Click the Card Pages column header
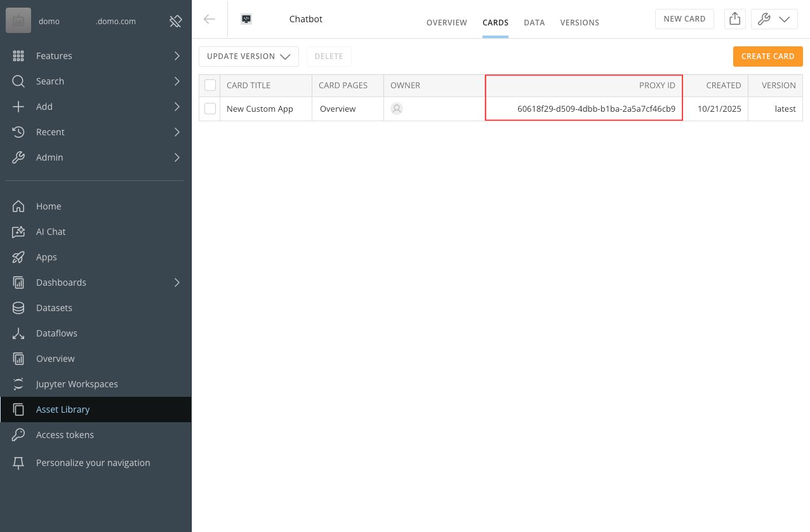Screen dimensions: 810x532 coord(348,85)
